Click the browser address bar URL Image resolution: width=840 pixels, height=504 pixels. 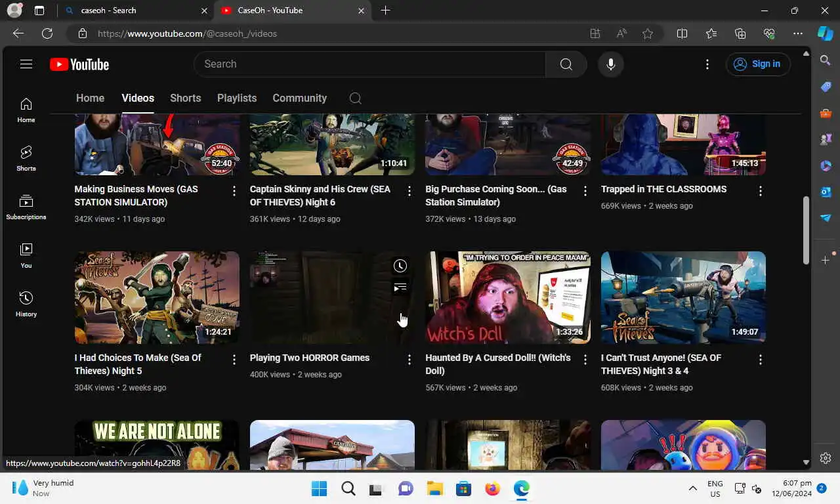187,33
